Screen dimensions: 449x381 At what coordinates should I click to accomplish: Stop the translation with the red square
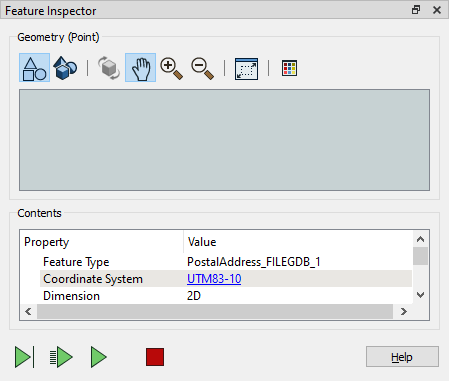tap(155, 357)
